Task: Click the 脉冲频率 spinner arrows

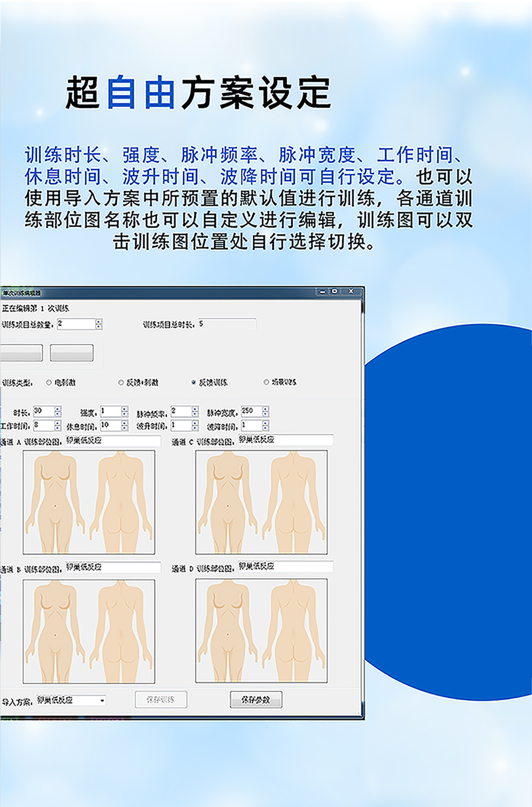Action: (195, 412)
